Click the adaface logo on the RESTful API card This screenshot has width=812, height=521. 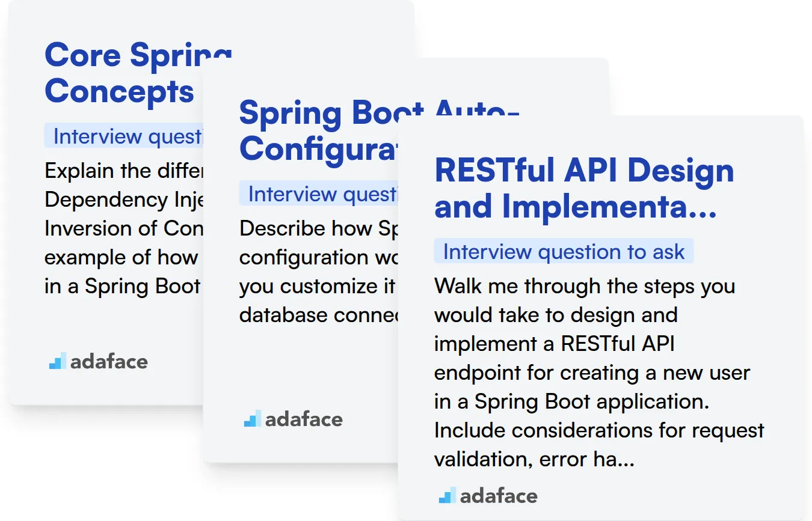(488, 496)
